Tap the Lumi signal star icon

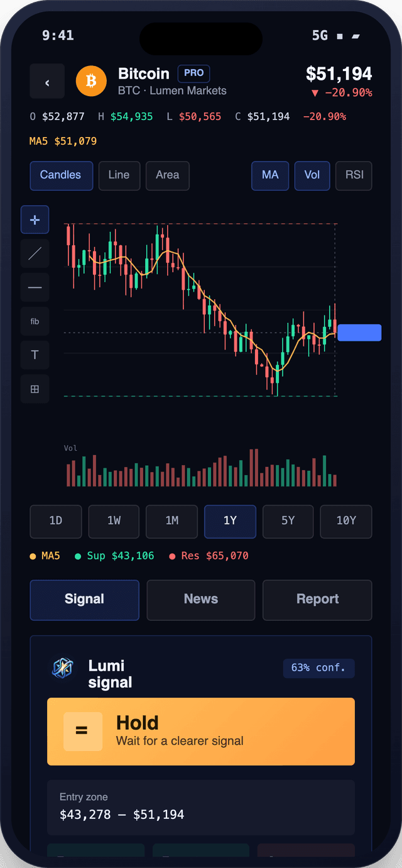point(62,669)
